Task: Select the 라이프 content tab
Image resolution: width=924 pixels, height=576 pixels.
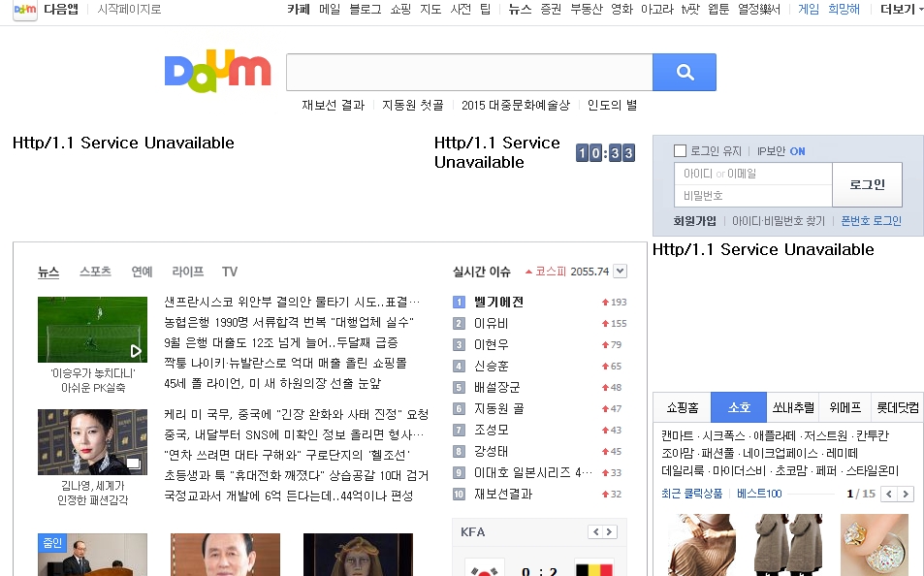Action: pyautogui.click(x=188, y=272)
